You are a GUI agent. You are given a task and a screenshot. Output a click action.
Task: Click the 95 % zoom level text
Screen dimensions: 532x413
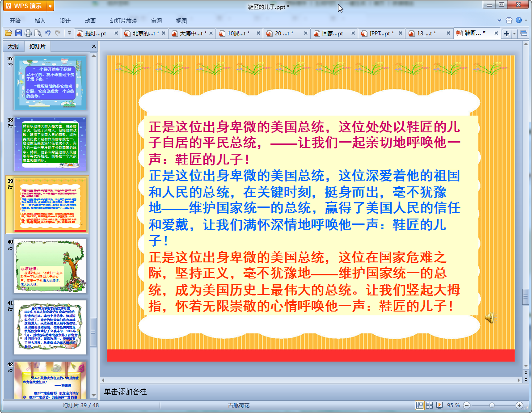[x=454, y=405]
